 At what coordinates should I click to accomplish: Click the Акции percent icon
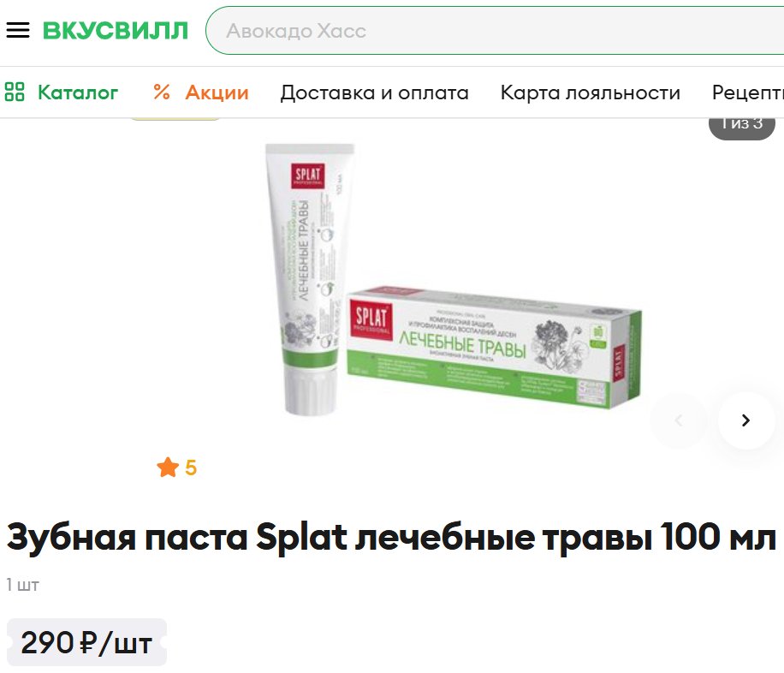pyautogui.click(x=162, y=92)
